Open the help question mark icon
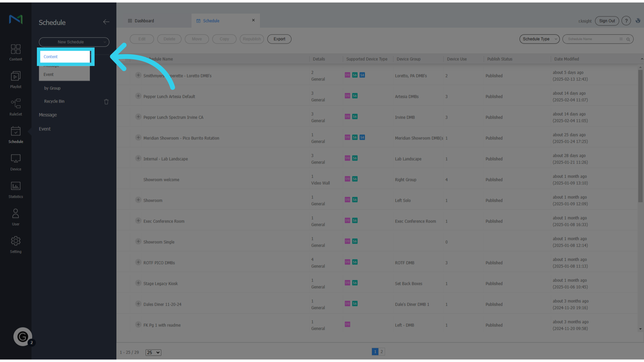This screenshot has width=644, height=362. tap(626, 21)
